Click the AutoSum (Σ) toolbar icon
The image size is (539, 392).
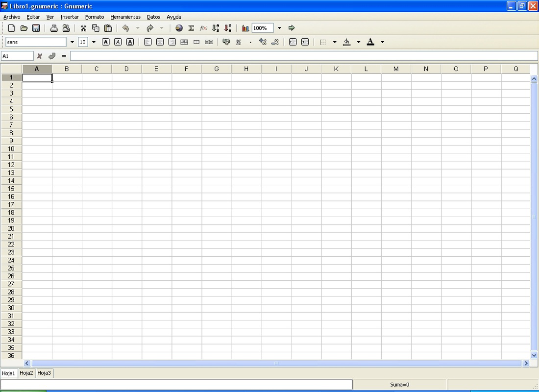191,28
